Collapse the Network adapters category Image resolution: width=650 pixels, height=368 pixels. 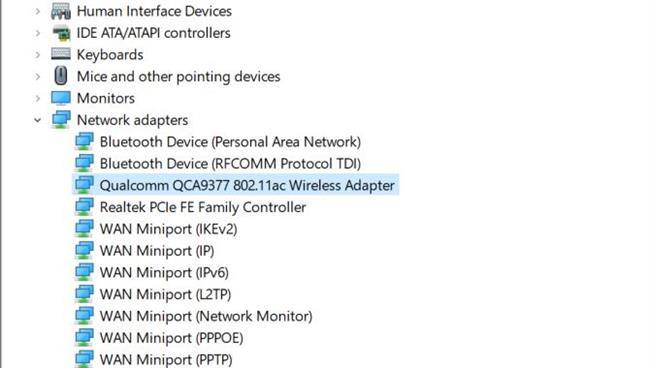[38, 120]
